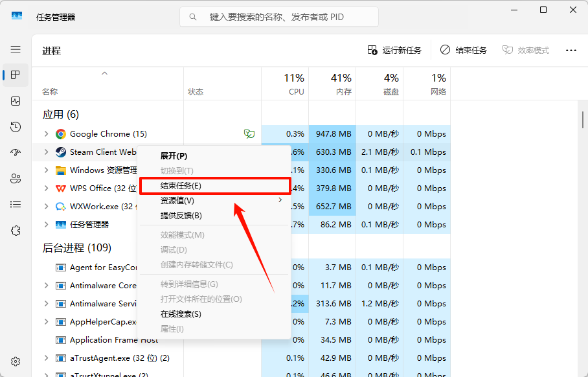Image resolution: width=588 pixels, height=377 pixels.
Task: Click the 结束任务 toolbar button
Action: point(463,49)
